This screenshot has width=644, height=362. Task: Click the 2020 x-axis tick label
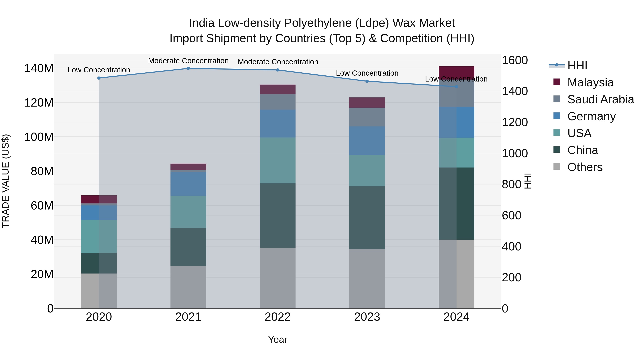pyautogui.click(x=99, y=317)
